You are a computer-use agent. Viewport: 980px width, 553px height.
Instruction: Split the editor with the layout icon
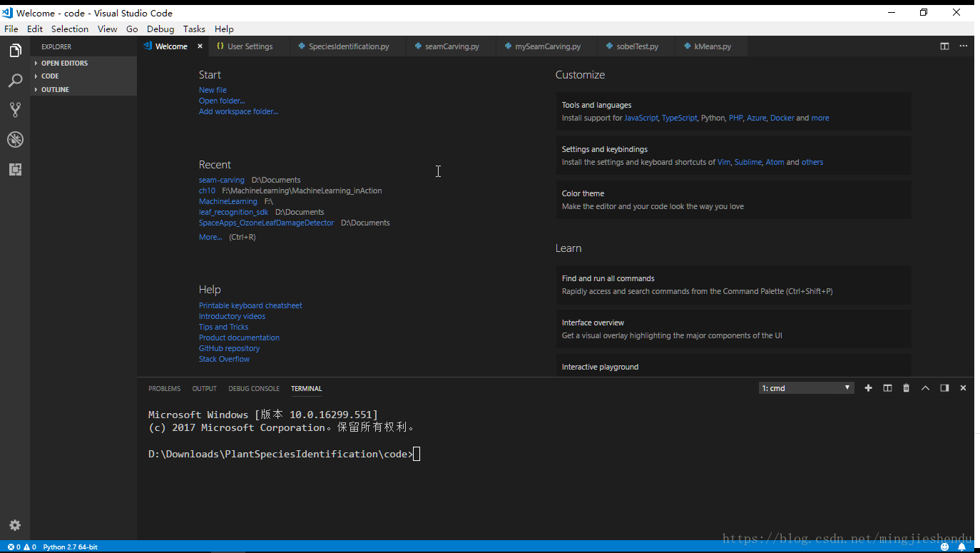(x=944, y=46)
